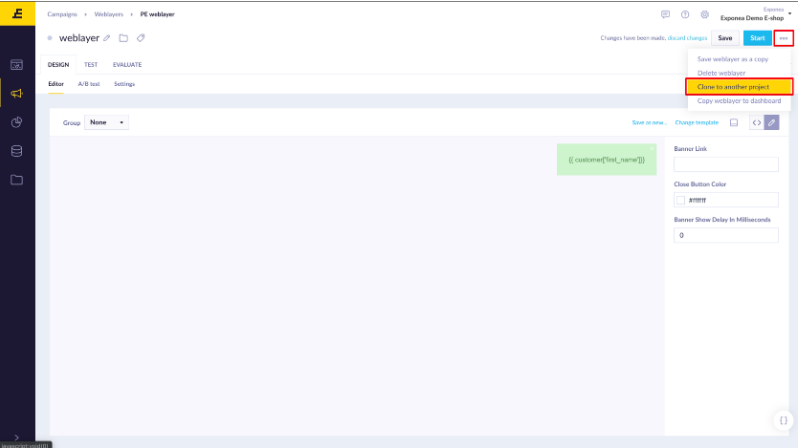The width and height of the screenshot is (798, 448).
Task: Open the three-dots more options menu
Action: (x=783, y=38)
